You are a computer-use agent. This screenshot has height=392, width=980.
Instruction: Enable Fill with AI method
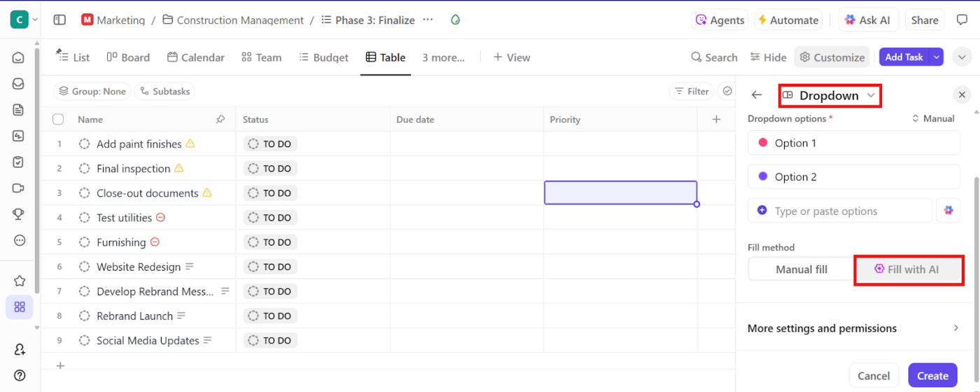coord(908,269)
